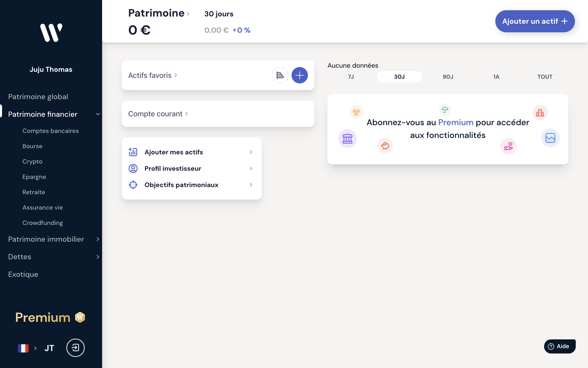Open Dettes in the sidebar

(x=19, y=257)
